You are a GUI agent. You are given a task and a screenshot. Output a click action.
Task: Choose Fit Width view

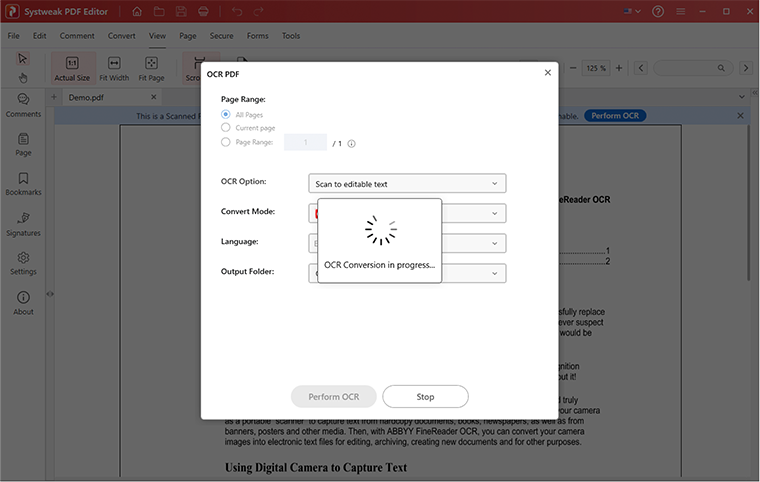(x=114, y=68)
